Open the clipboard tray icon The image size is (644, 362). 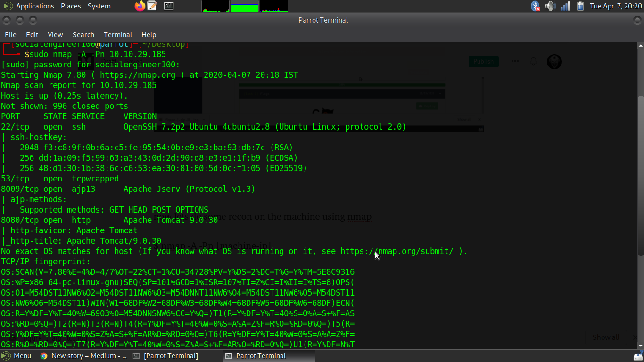[x=580, y=6]
